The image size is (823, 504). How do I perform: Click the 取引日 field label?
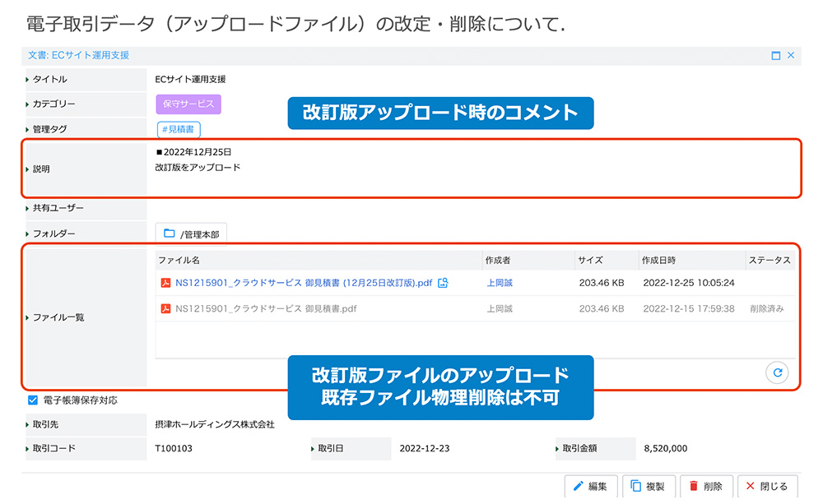point(331,448)
